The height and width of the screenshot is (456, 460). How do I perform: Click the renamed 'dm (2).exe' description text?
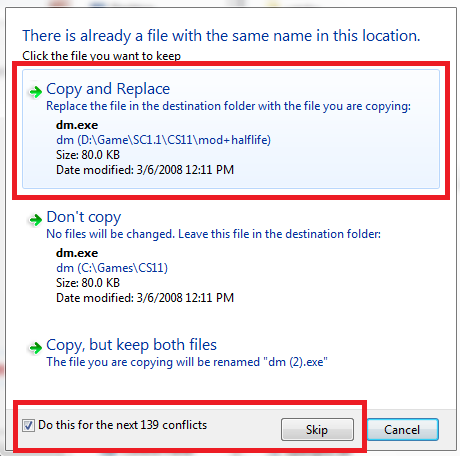tap(187, 362)
